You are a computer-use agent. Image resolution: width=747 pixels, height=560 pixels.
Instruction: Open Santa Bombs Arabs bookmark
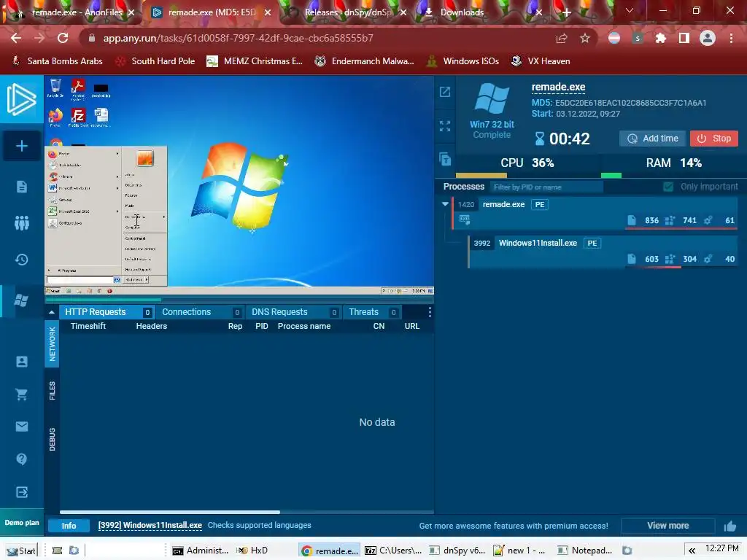tap(56, 61)
